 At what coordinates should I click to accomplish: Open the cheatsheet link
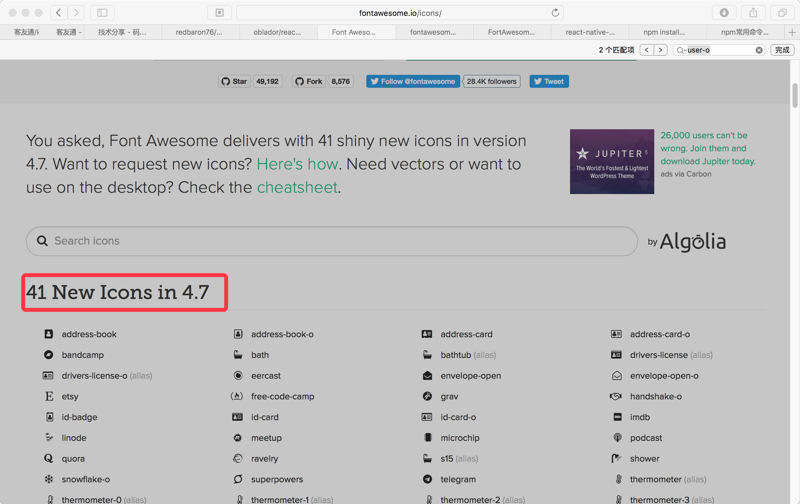[297, 188]
